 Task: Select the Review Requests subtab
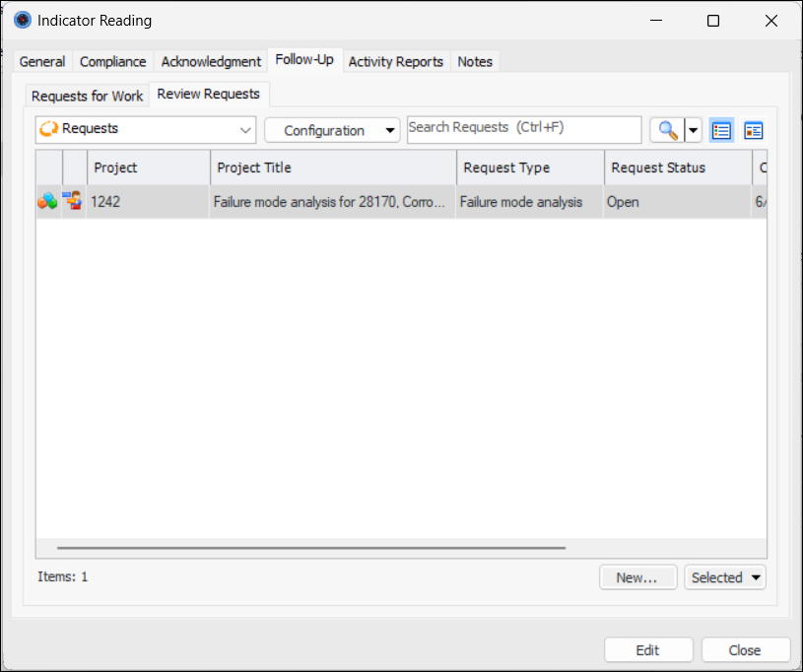pos(209,94)
